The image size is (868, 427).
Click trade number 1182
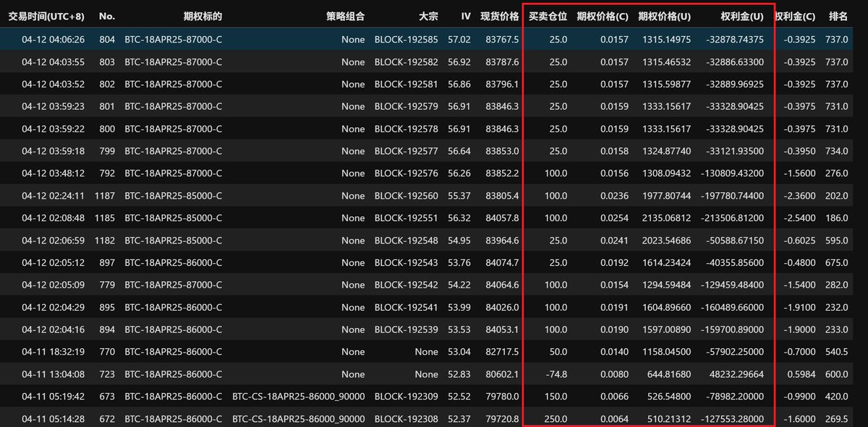tap(105, 241)
